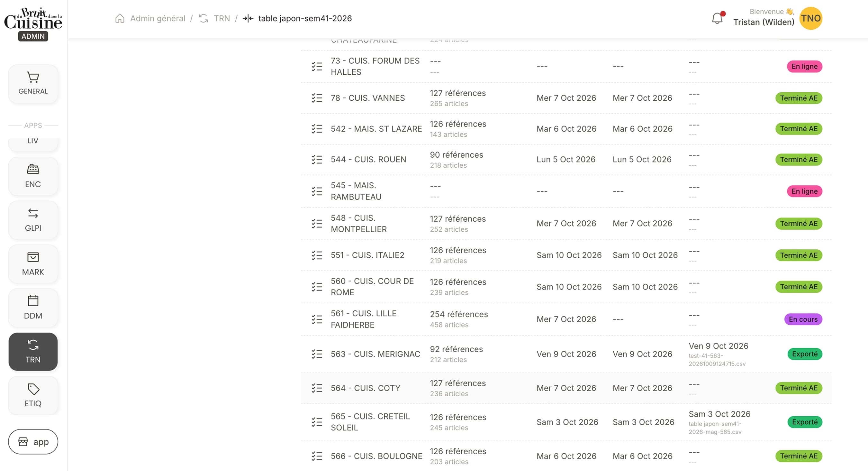The height and width of the screenshot is (471, 868).
Task: Go to Admin général breadcrumb link
Action: click(x=158, y=18)
